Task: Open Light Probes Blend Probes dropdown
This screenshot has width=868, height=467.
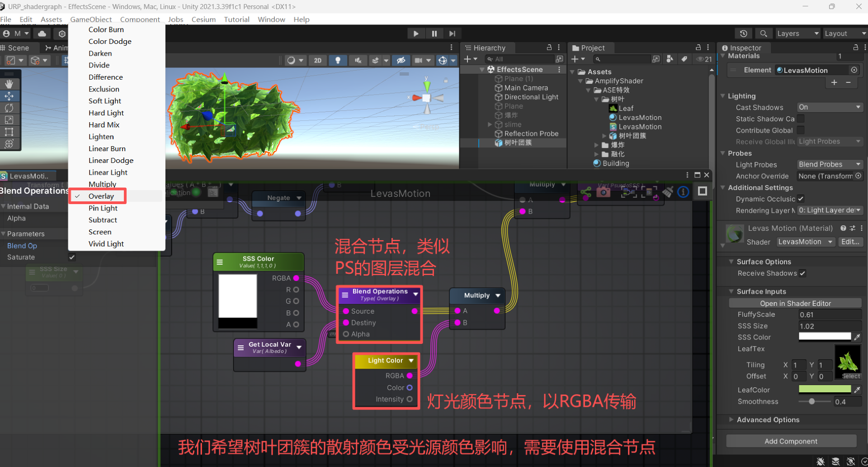Action: click(830, 164)
